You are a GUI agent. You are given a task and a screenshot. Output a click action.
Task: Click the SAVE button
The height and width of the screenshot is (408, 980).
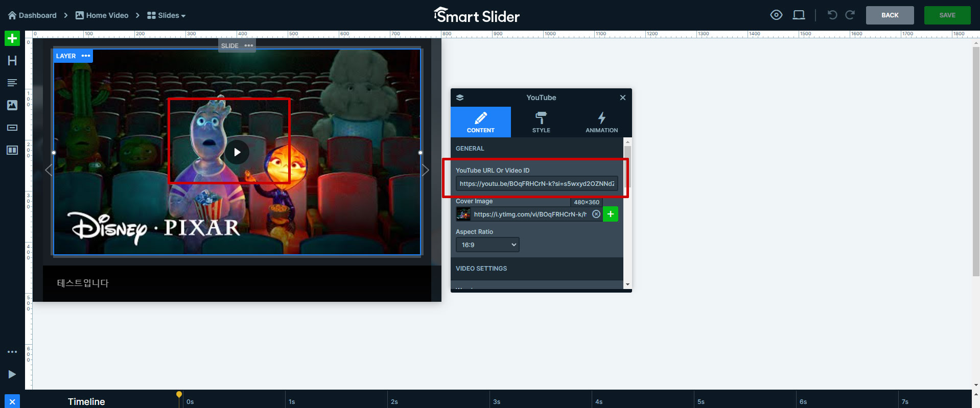coord(947,15)
